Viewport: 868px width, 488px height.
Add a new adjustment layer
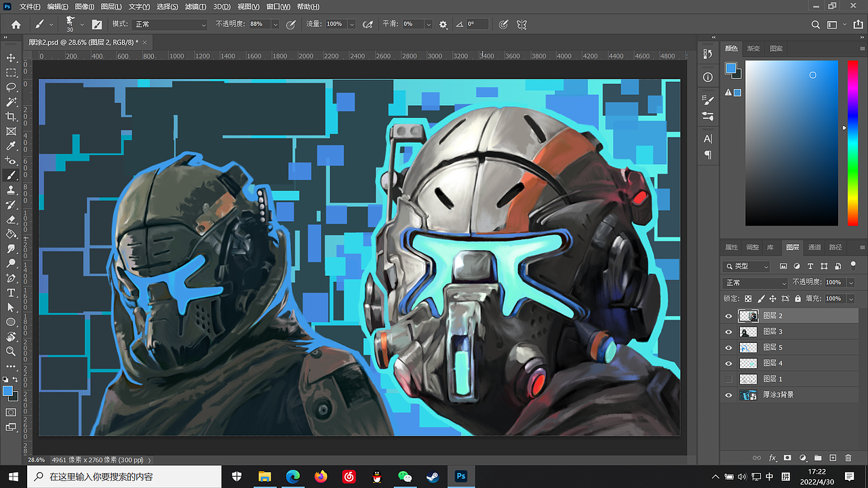click(803, 458)
